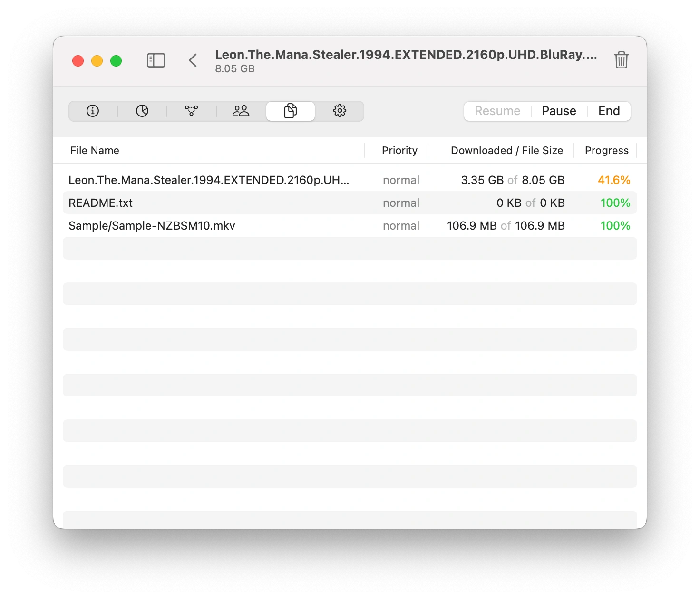Switch to the pie chart Activity tab

pos(142,111)
